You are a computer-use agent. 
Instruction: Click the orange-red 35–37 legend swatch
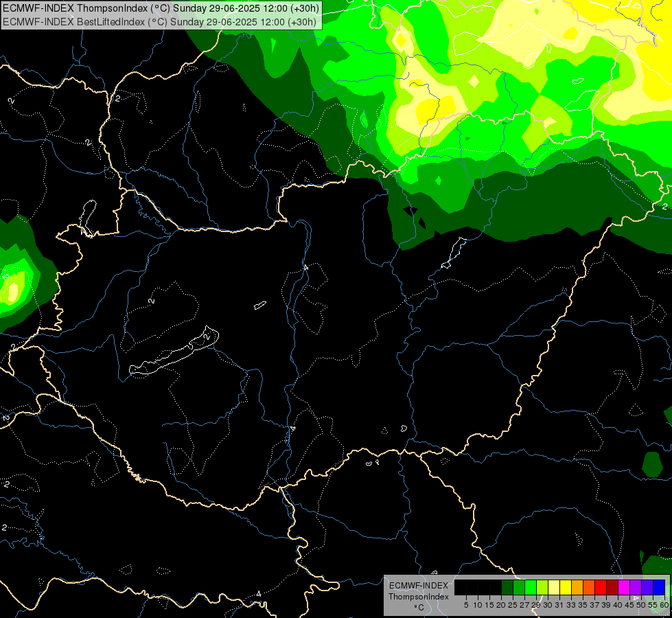[x=589, y=587]
